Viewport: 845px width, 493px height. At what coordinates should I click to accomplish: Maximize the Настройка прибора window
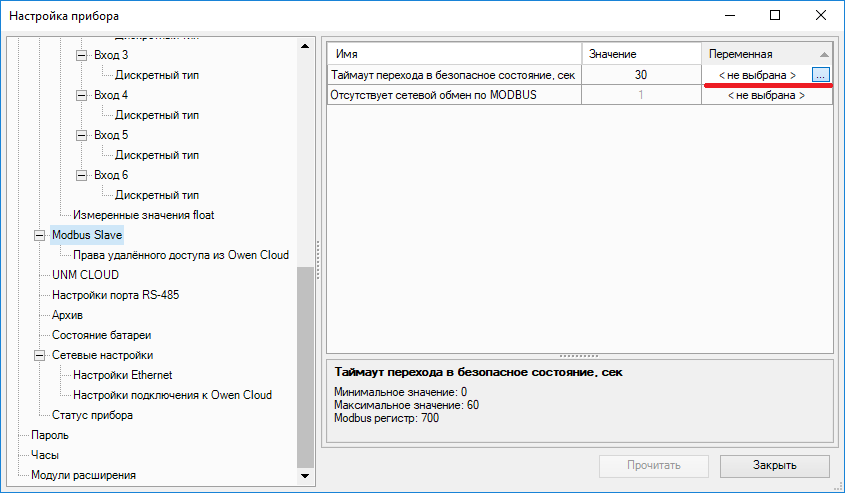[775, 16]
